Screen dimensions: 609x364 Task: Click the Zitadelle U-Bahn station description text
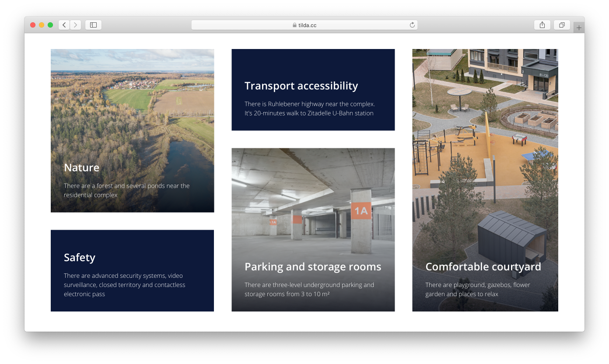pyautogui.click(x=309, y=113)
